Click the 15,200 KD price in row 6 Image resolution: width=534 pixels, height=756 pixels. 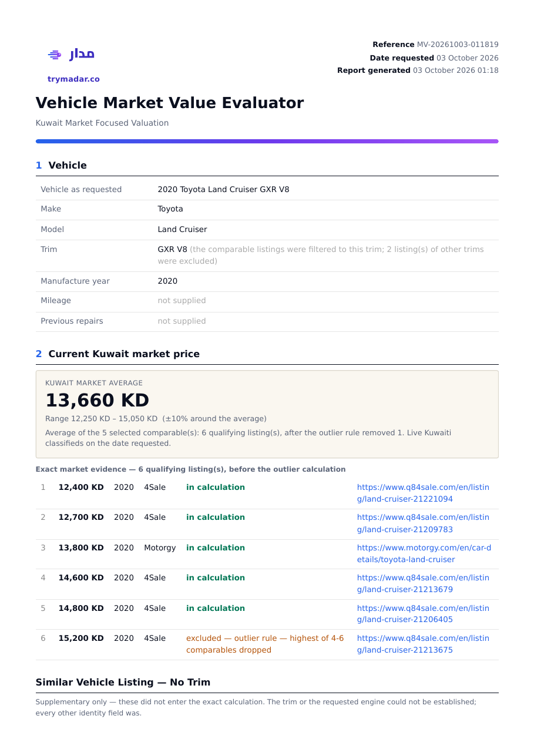[x=81, y=639]
